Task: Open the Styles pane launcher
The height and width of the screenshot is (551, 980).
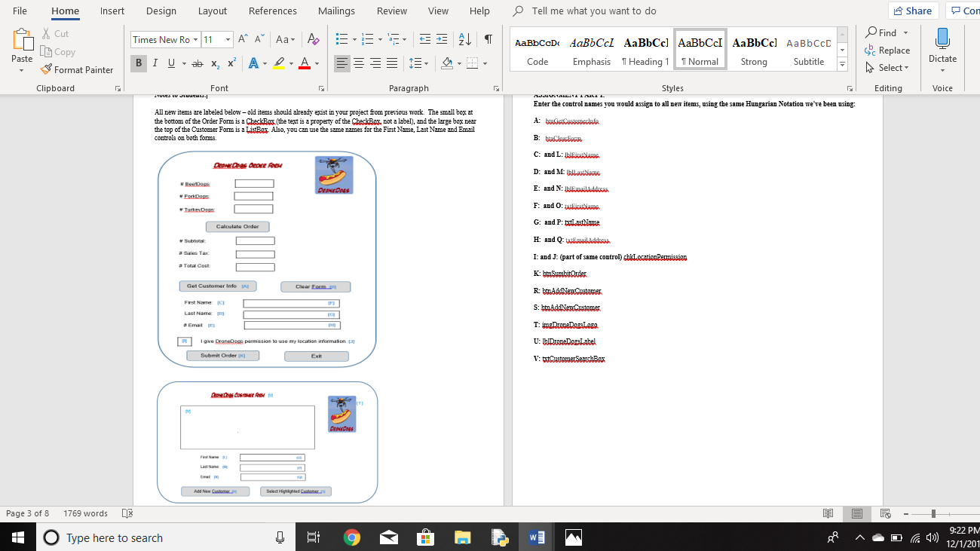Action: coord(850,88)
